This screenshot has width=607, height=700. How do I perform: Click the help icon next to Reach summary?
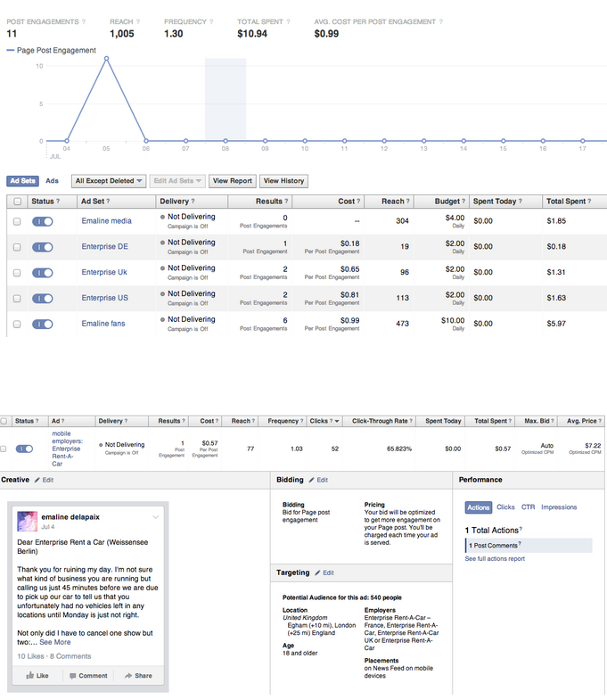[138, 21]
